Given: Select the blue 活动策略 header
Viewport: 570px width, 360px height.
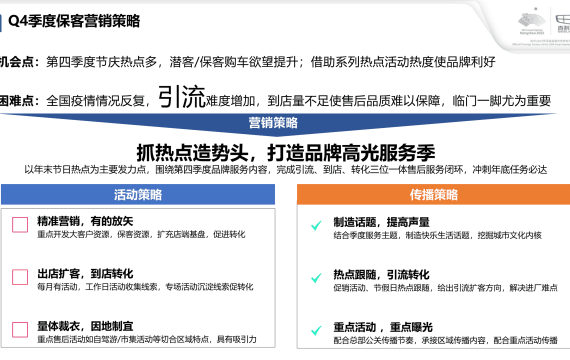Looking at the screenshot, I should click(x=138, y=195).
